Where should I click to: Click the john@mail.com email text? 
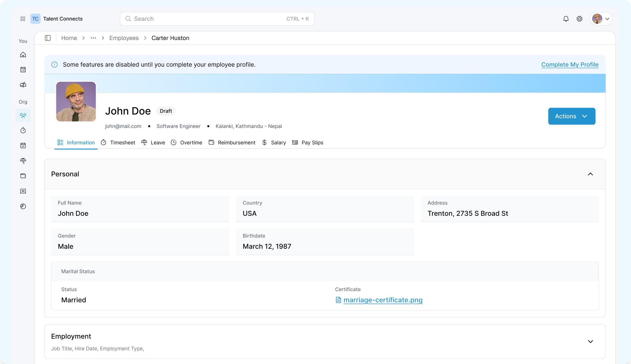(x=123, y=126)
